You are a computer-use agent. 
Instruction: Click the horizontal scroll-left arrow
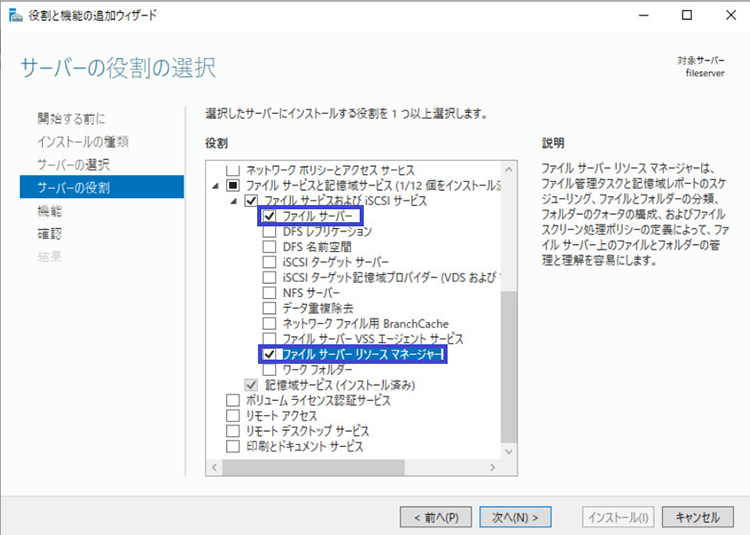[x=214, y=467]
